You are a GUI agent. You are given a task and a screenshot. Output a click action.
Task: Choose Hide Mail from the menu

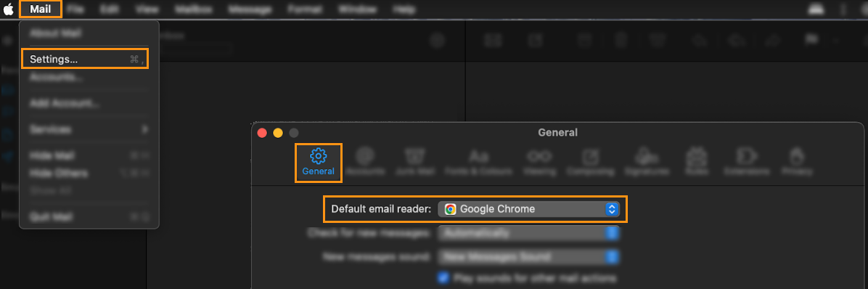[89, 155]
